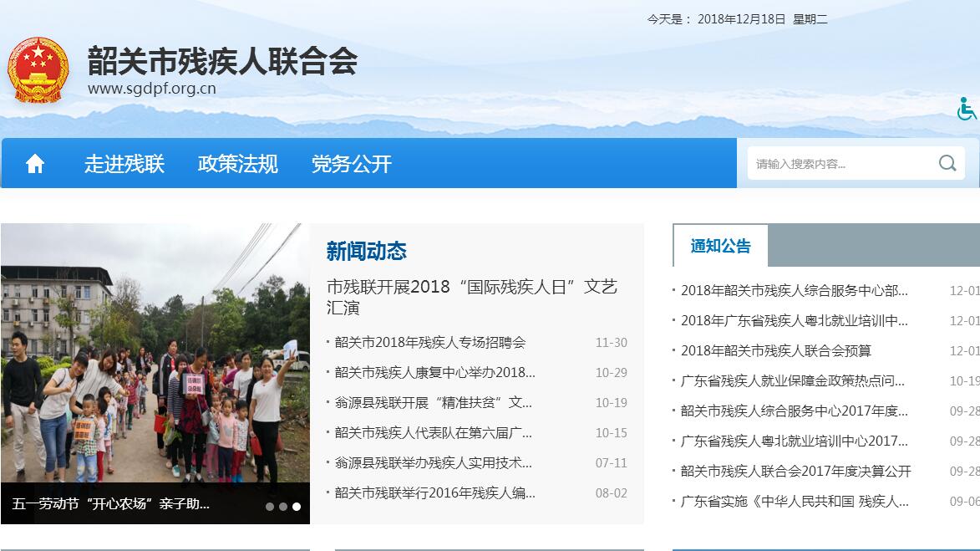
Task: Open the 走进残联 menu
Action: [124, 164]
